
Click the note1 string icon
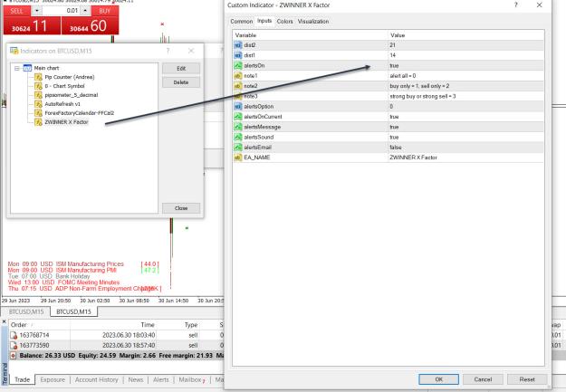tap(238, 76)
